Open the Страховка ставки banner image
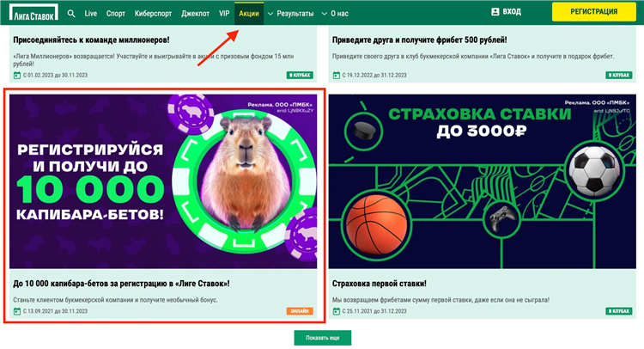Image resolution: width=644 pixels, height=349 pixels. pos(483,181)
